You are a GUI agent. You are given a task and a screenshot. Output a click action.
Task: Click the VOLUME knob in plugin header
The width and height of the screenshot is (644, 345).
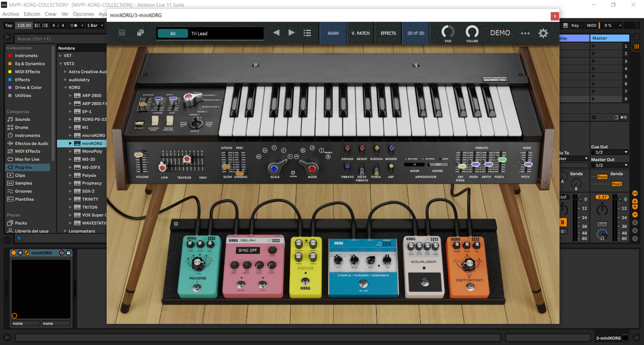click(x=472, y=32)
